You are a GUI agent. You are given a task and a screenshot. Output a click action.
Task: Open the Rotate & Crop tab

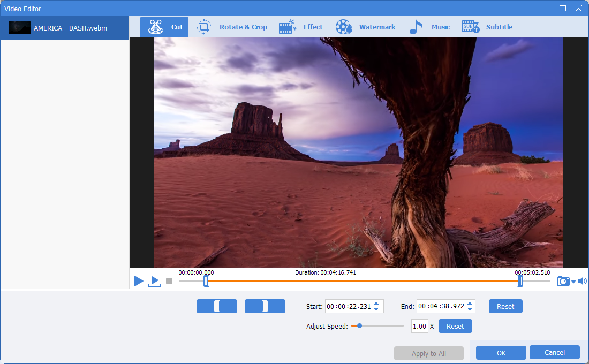pyautogui.click(x=232, y=27)
